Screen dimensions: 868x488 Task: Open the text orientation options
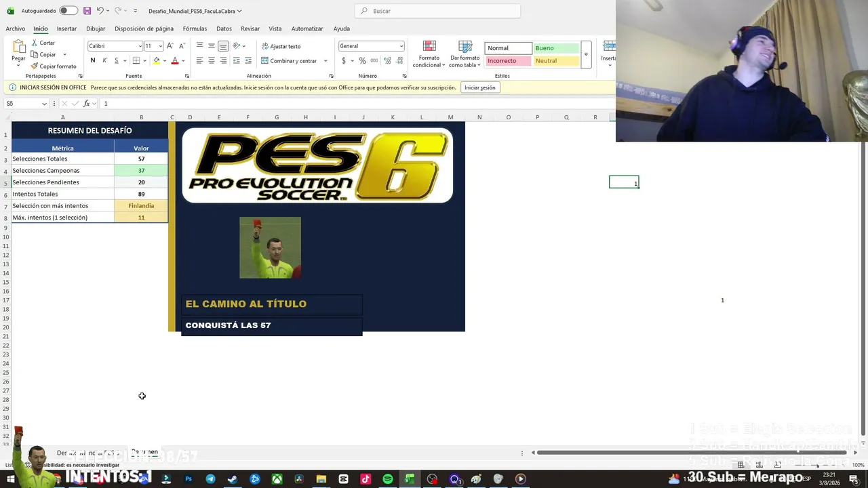pos(238,46)
